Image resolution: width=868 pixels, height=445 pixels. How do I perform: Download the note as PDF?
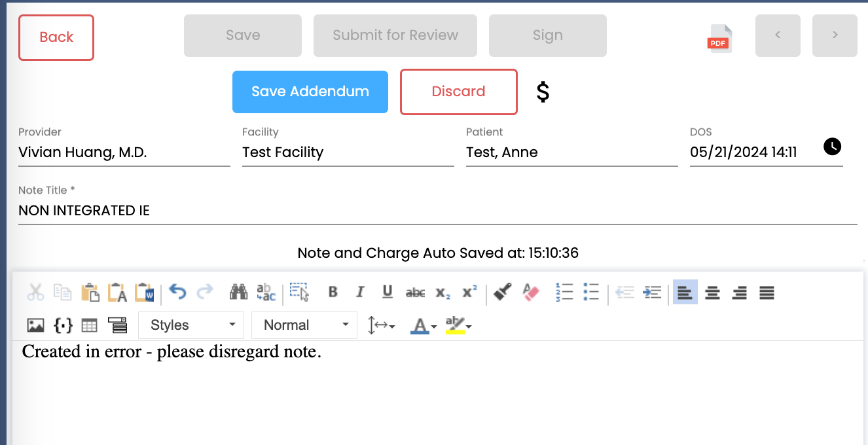(x=719, y=38)
